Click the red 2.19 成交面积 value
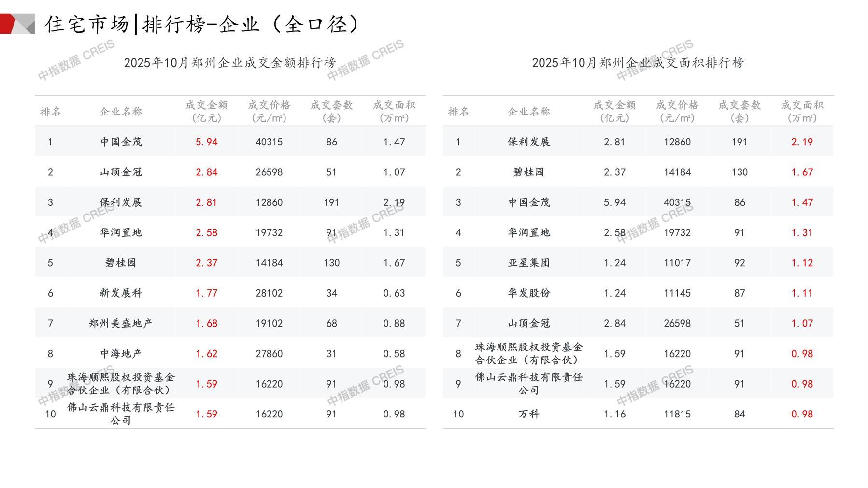 click(x=802, y=142)
